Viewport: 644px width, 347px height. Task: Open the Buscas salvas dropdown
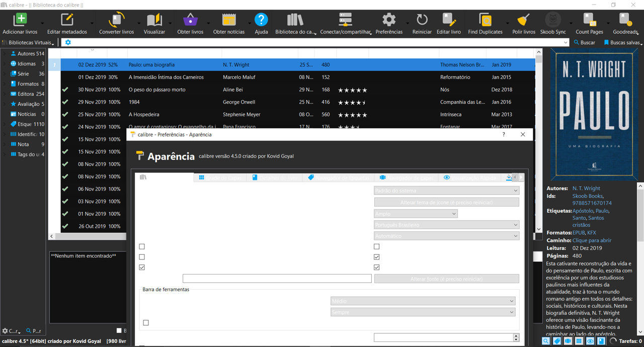click(623, 43)
